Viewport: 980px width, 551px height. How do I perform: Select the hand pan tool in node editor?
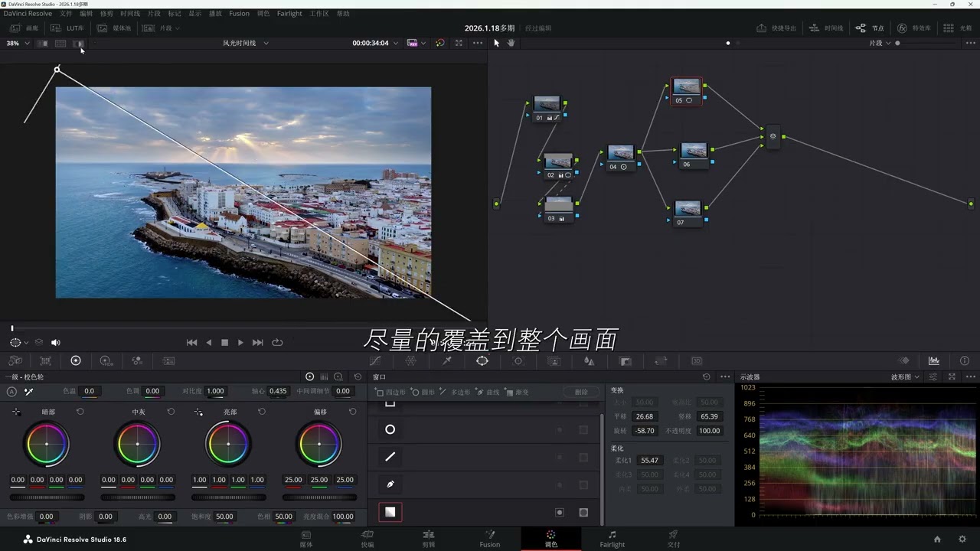point(511,43)
